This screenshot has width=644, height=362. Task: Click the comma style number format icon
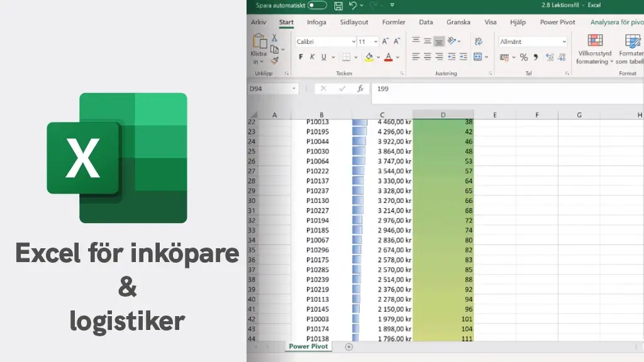535,57
